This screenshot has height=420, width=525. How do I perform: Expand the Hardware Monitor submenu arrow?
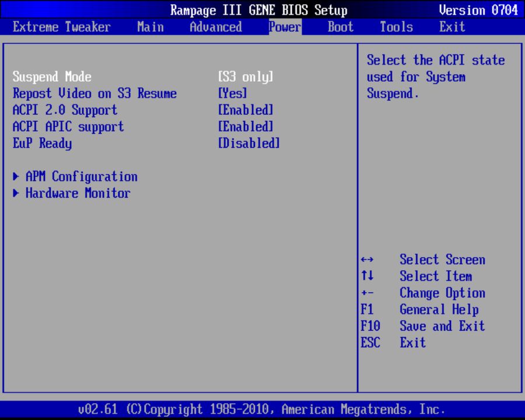[16, 193]
